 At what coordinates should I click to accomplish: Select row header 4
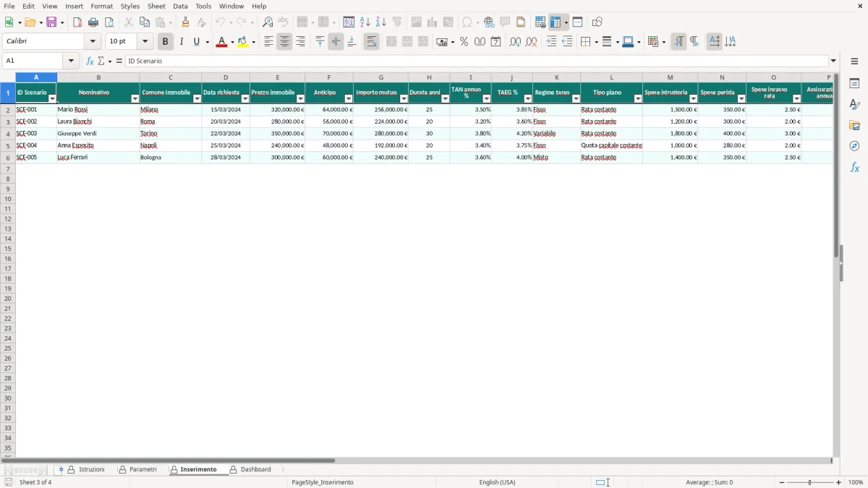[x=8, y=134]
